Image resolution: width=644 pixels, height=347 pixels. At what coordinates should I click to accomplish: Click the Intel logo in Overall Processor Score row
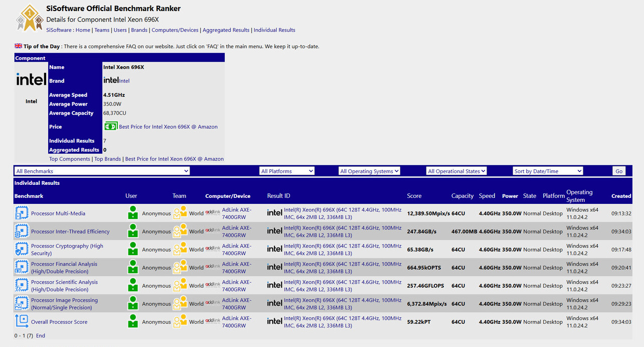(274, 321)
